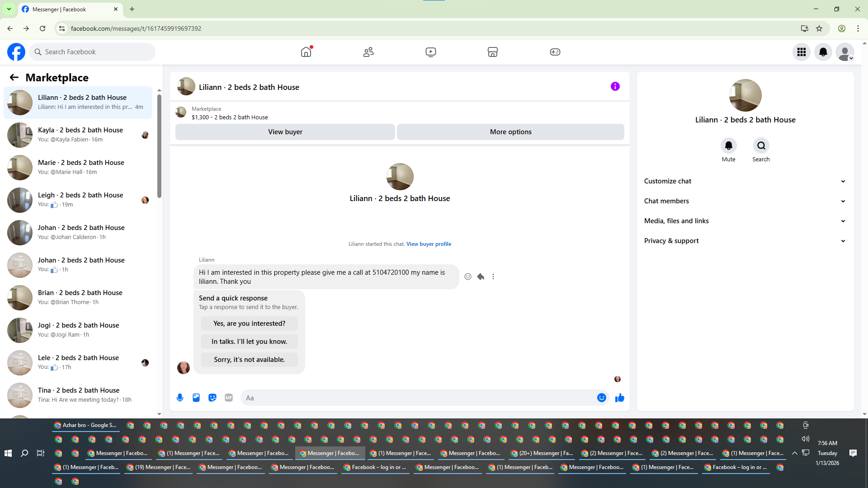868x488 pixels.
Task: Expand the Customize chat section
Action: (x=745, y=181)
